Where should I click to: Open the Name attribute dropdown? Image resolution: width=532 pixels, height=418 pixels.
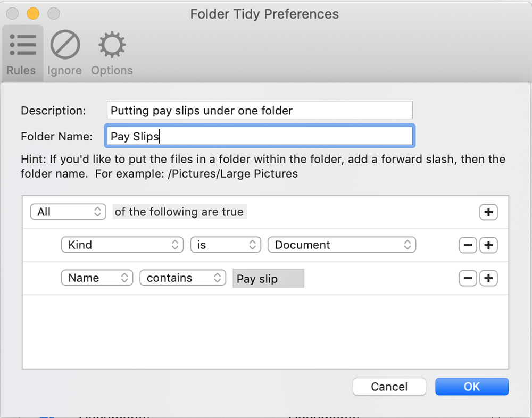point(97,278)
